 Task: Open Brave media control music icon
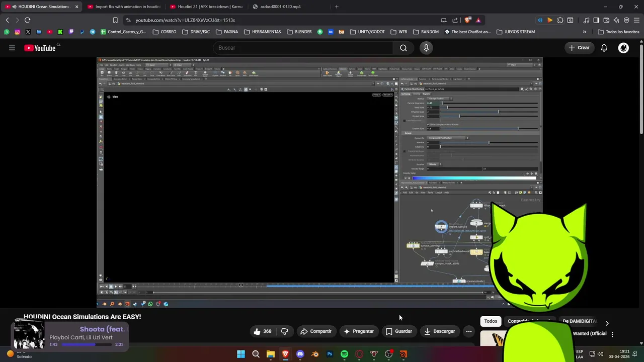[x=586, y=20]
